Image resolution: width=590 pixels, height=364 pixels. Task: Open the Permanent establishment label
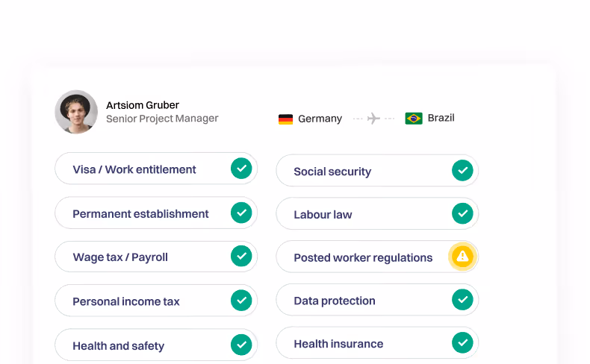click(x=140, y=213)
